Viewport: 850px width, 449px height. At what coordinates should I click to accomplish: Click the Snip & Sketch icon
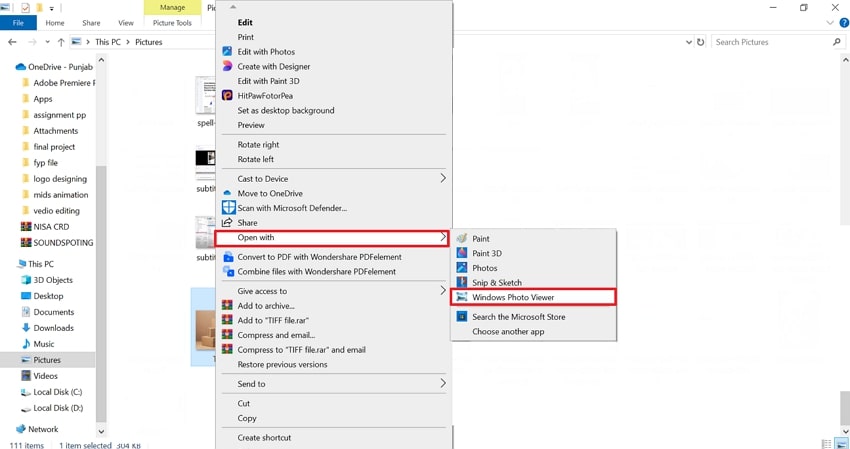click(x=462, y=282)
